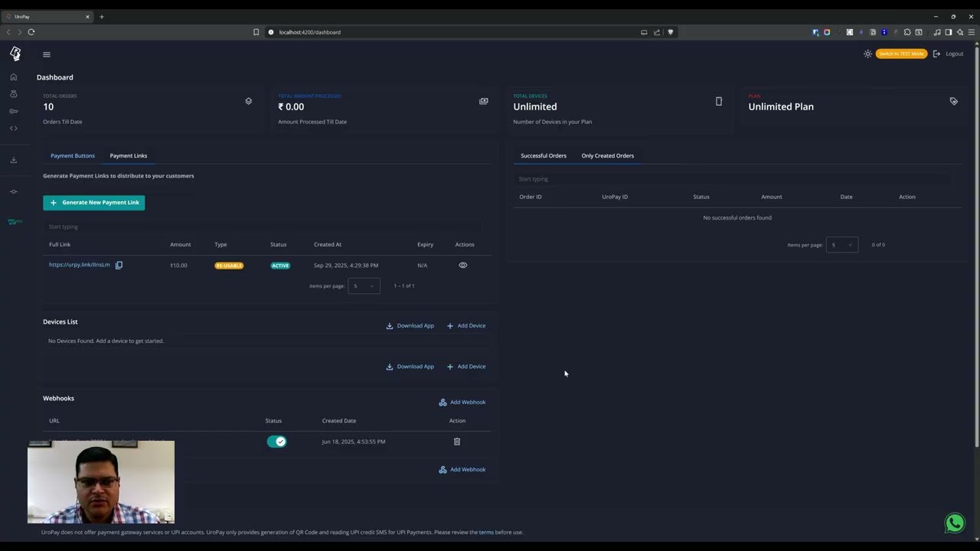This screenshot has width=980, height=551.
Task: Switch to Payment Buttons tab
Action: point(73,155)
